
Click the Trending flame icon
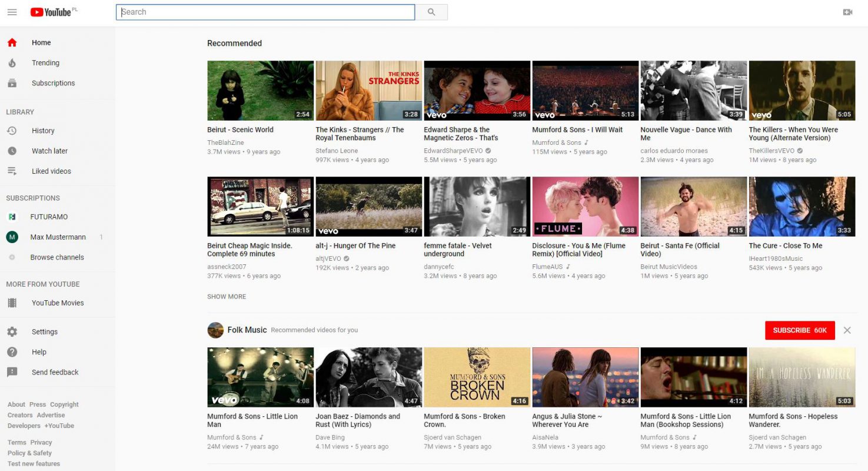tap(12, 63)
